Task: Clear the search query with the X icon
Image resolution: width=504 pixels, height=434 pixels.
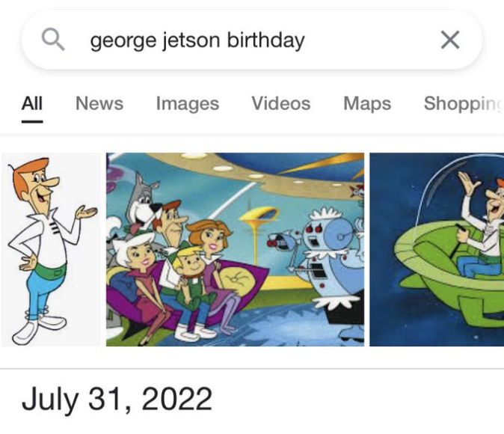Action: (x=449, y=39)
